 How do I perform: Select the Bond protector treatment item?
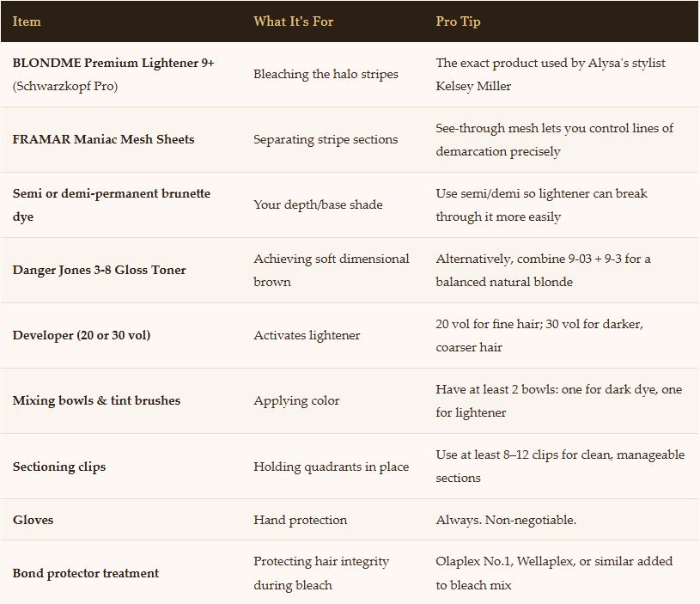tap(86, 573)
